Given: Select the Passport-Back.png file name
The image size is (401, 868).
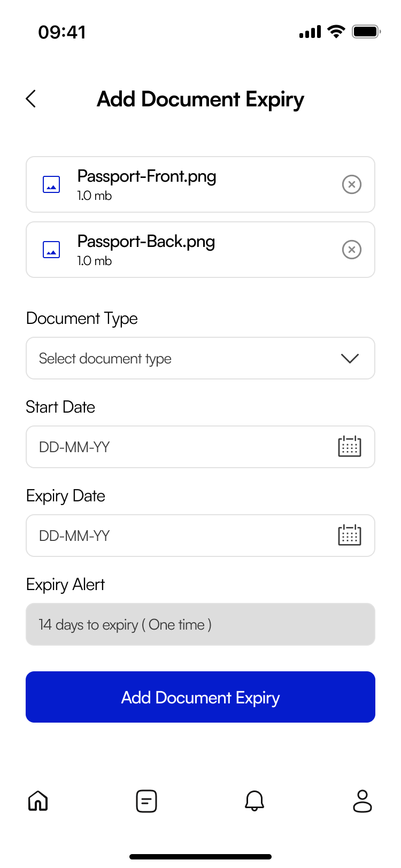Looking at the screenshot, I should tap(146, 242).
